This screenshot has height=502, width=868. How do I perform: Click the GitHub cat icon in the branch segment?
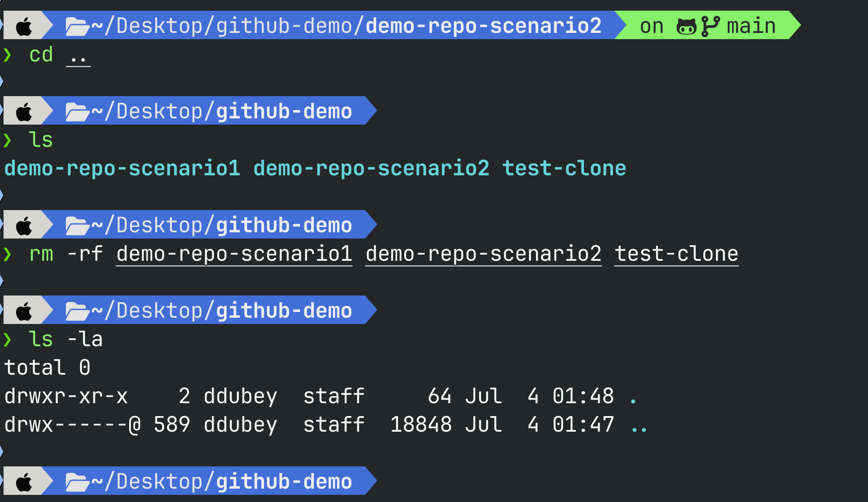pos(686,26)
